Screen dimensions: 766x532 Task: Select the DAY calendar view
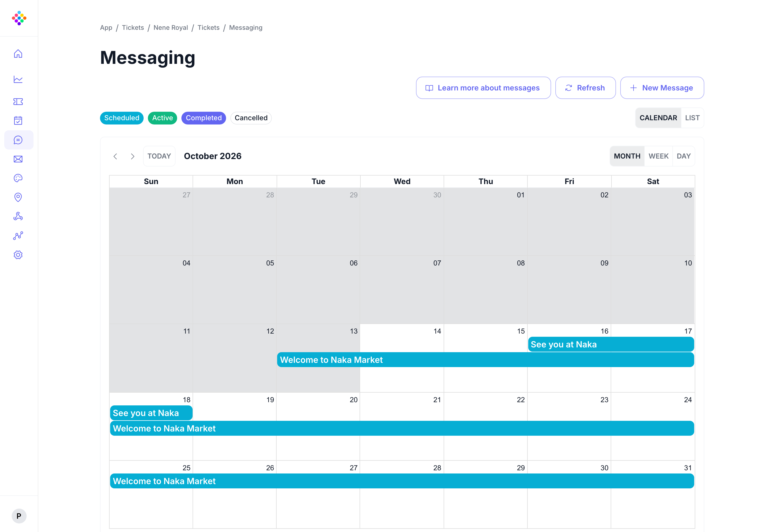[684, 156]
